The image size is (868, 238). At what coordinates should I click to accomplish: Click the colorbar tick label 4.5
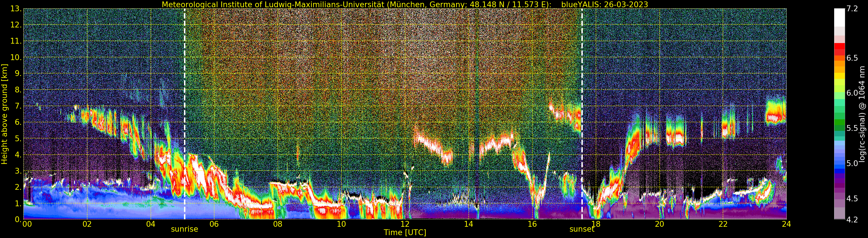[x=852, y=199]
